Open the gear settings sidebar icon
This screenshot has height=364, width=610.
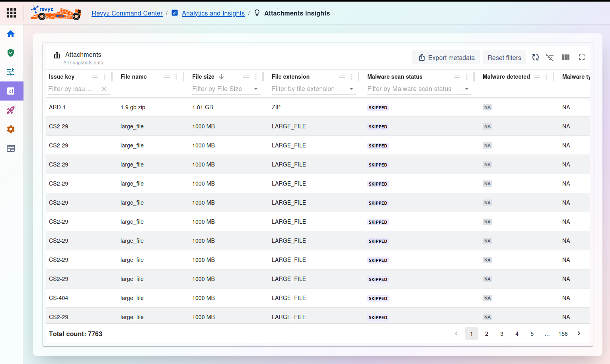click(11, 129)
